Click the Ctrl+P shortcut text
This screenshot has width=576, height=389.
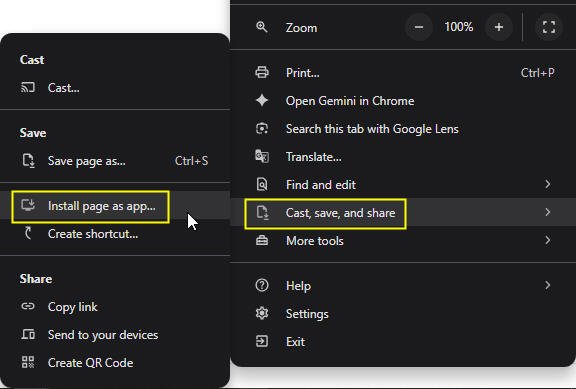tap(537, 73)
